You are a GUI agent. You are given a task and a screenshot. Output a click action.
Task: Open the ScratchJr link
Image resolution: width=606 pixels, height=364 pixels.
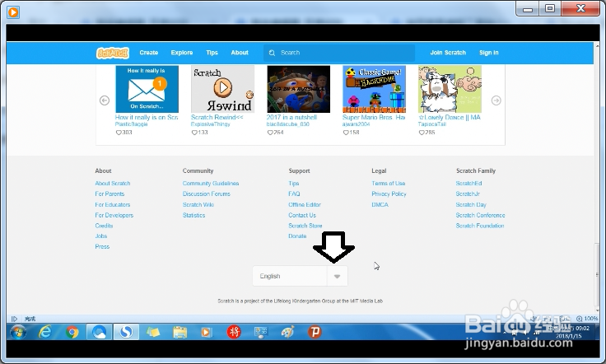pos(468,194)
